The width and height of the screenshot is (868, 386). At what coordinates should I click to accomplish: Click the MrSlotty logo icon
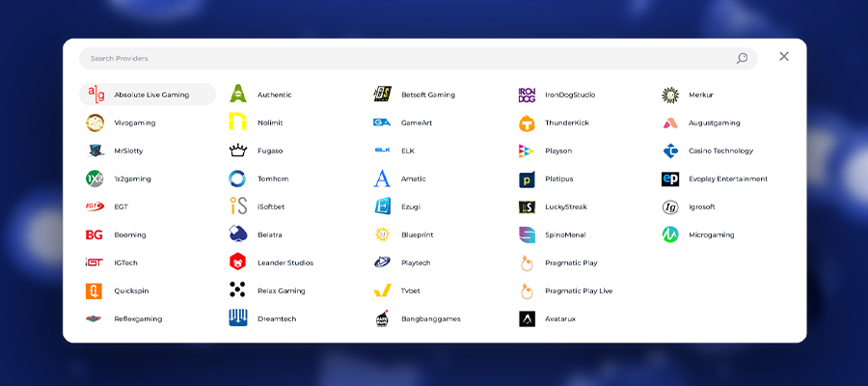(95, 151)
